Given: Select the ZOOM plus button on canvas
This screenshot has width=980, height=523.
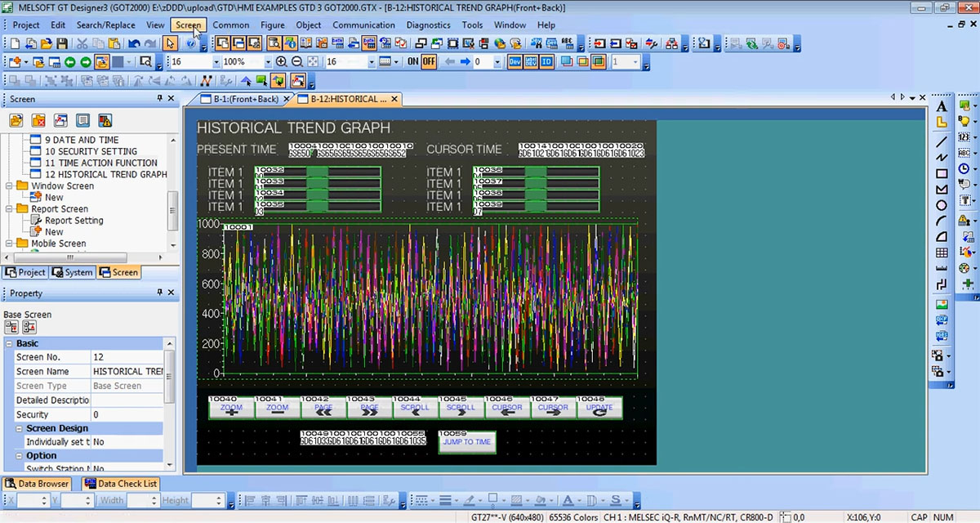Looking at the screenshot, I should [231, 408].
